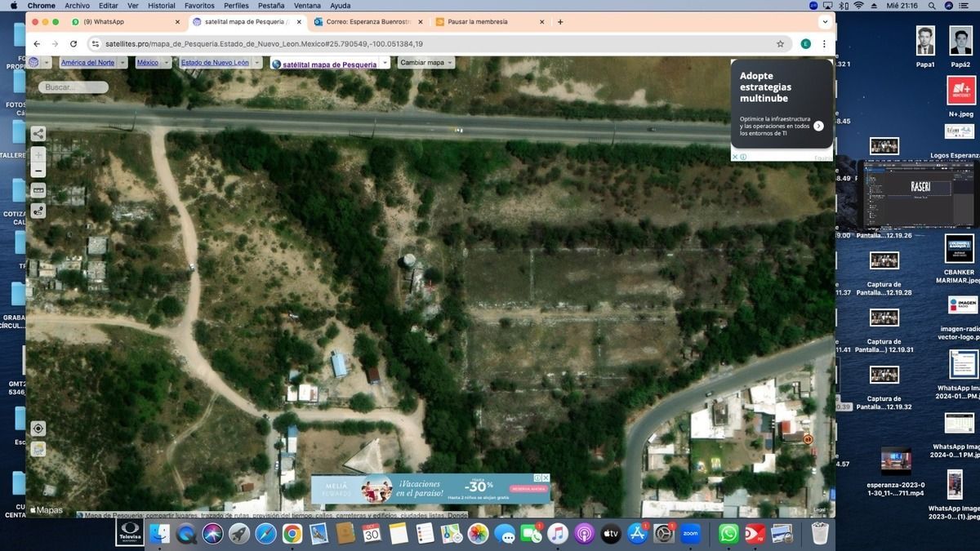Zoom out the satellite map

[38, 171]
